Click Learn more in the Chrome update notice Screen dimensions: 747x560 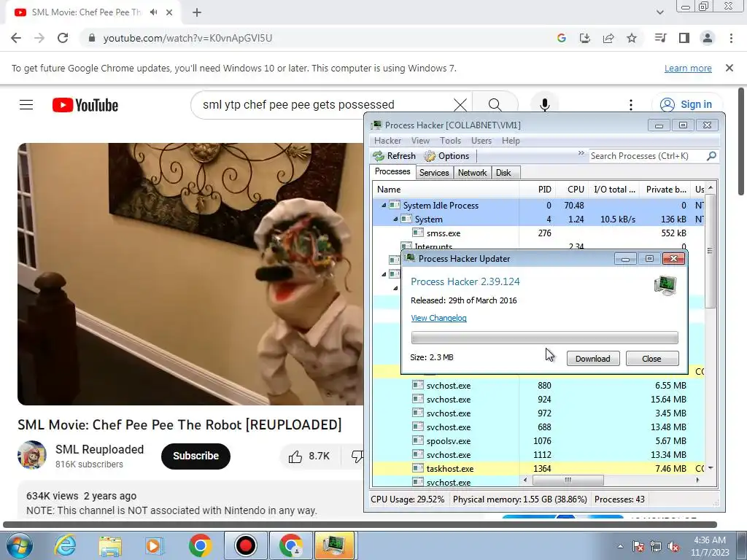(x=688, y=68)
